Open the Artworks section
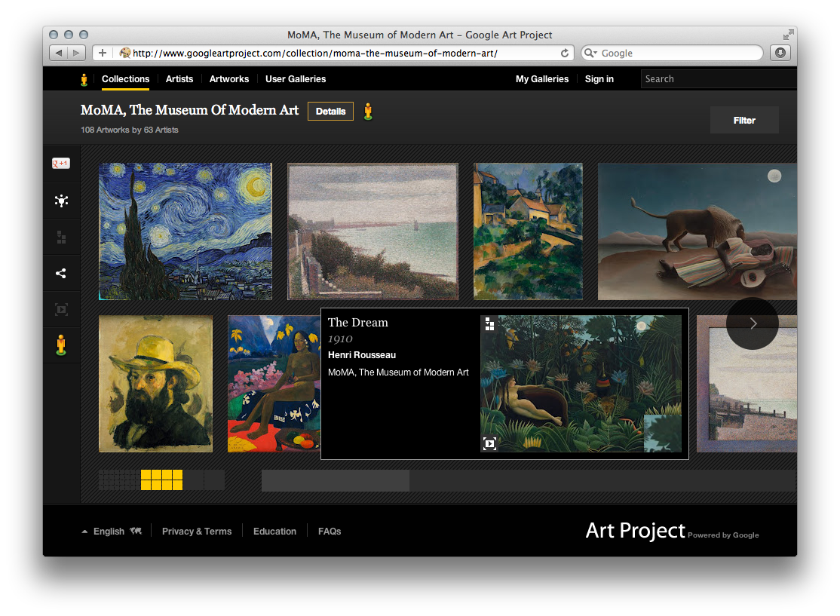The height and width of the screenshot is (616, 840). coord(229,78)
